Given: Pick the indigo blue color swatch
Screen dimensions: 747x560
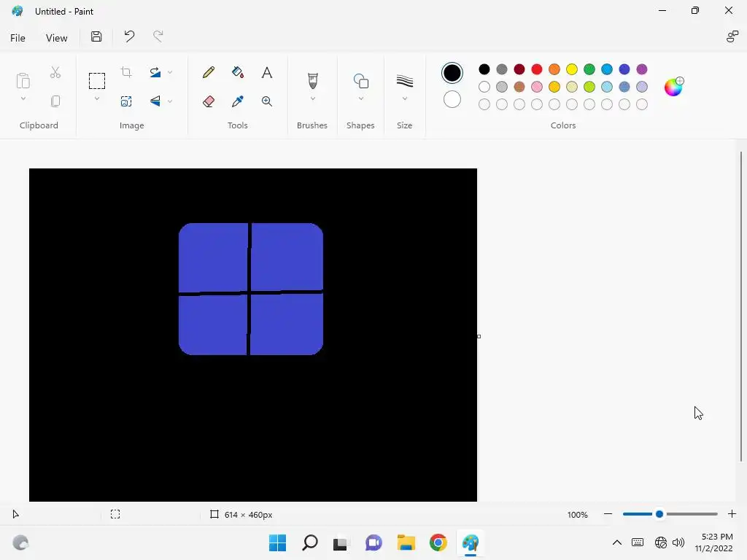Looking at the screenshot, I should pos(624,69).
